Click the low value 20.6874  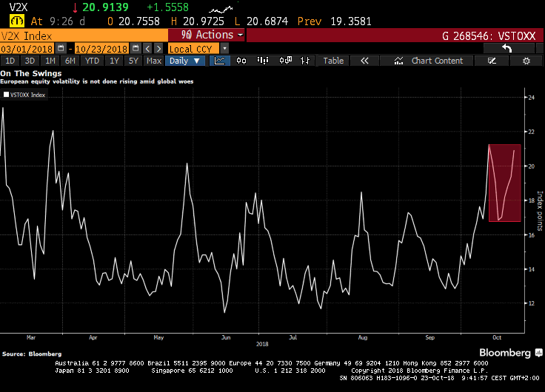267,21
